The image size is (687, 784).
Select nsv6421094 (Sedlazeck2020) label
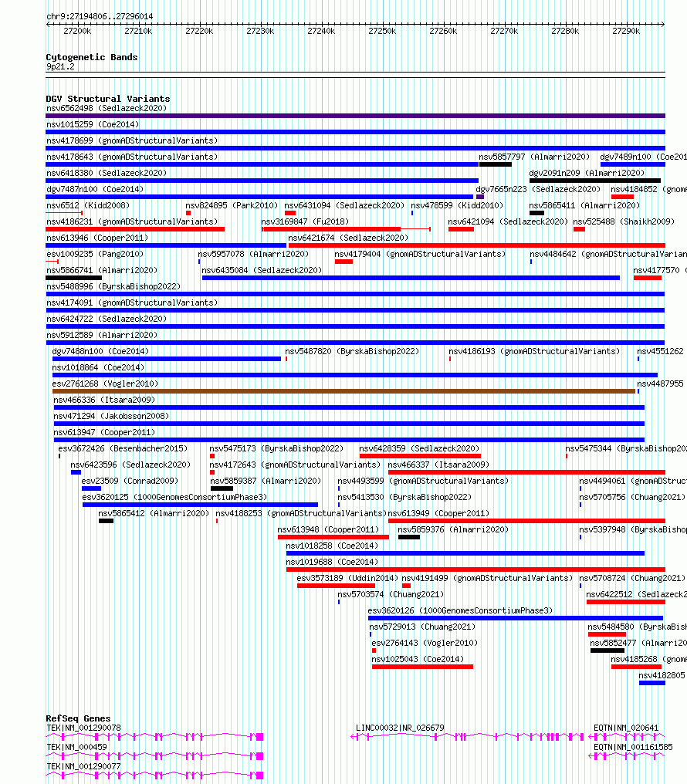coord(508,221)
